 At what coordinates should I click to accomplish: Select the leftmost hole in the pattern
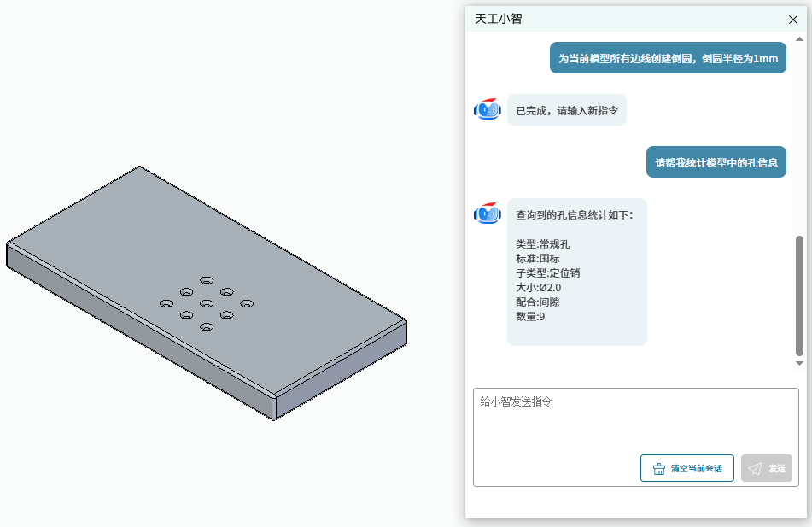(x=166, y=303)
